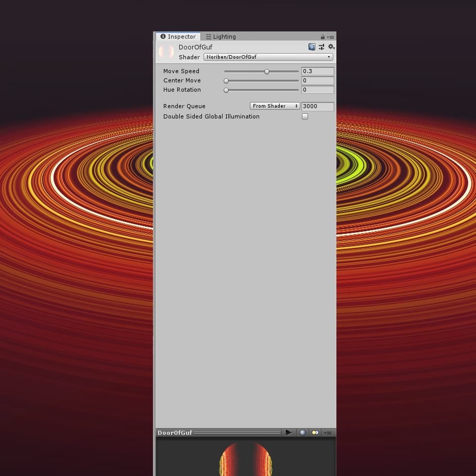The image size is (476, 476).
Task: Toggle the Inspector lock icon
Action: [322, 37]
